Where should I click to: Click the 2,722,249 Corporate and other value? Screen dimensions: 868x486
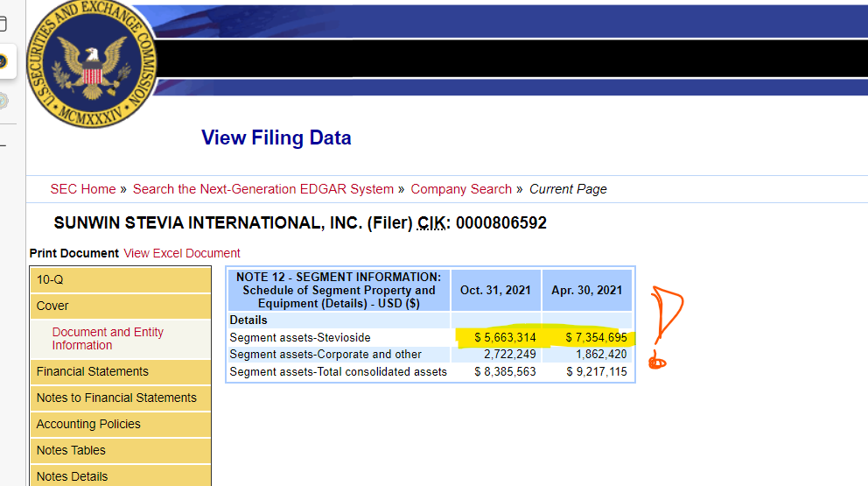click(x=510, y=354)
